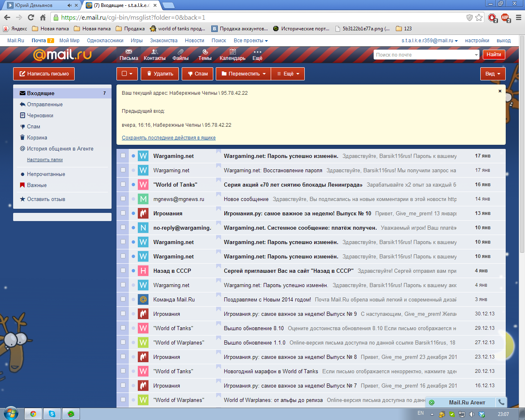Select the no-reply@wargaming платёж получен email checkbox
The image size is (525, 420).
[x=123, y=227]
